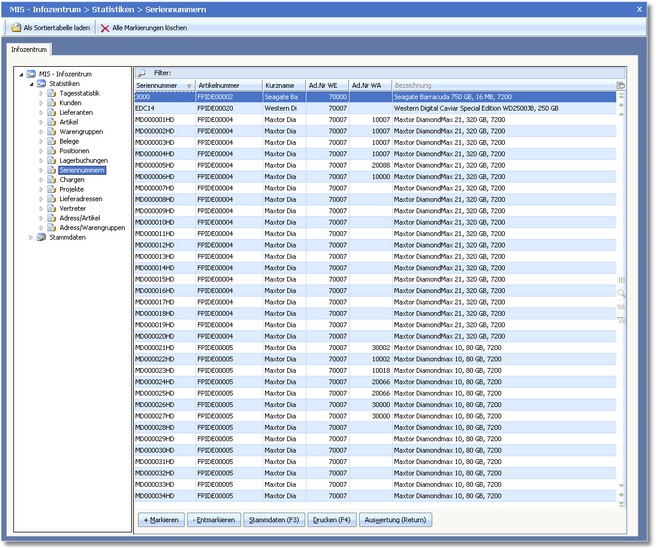Select Chargen in the statistics tree
Viewport: 656px width, 550px height.
click(72, 179)
